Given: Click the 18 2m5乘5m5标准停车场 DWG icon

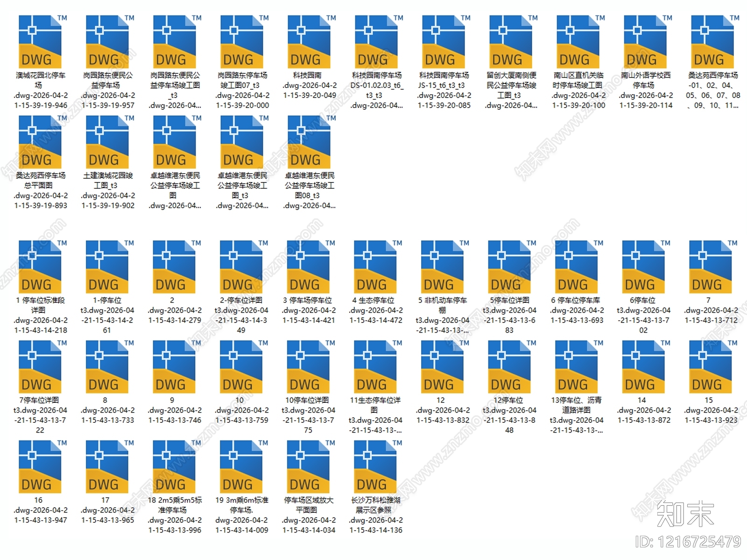Looking at the screenshot, I should tap(174, 466).
